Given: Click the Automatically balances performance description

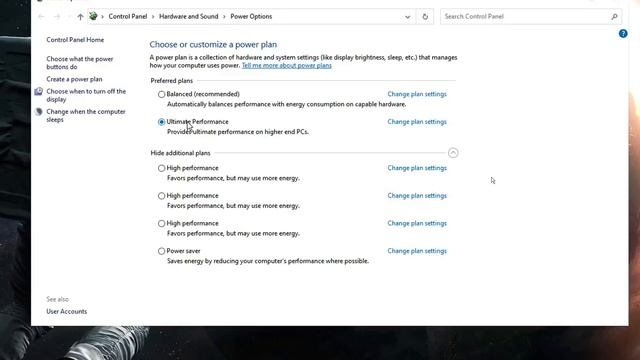Looking at the screenshot, I should pos(287,104).
